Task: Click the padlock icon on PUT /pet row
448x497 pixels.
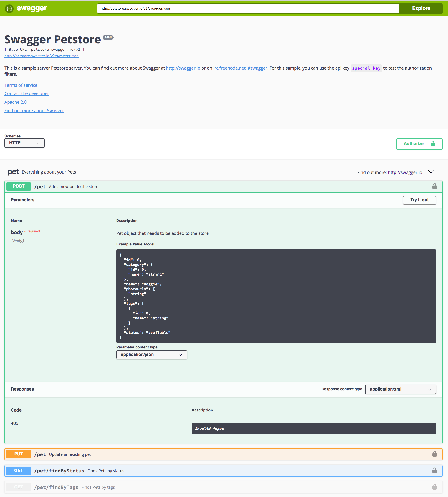Action: click(x=435, y=454)
